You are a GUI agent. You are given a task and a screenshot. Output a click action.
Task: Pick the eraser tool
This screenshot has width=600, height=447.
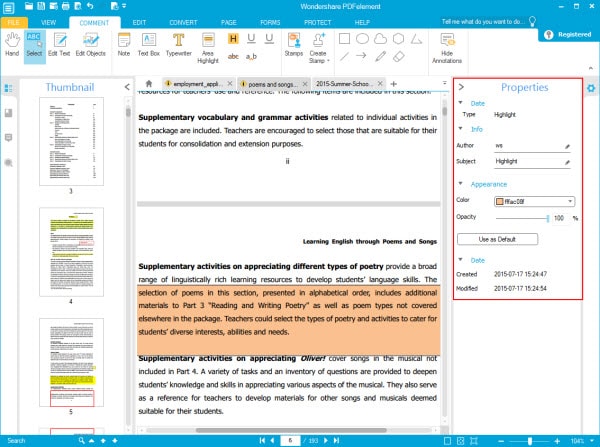(398, 57)
